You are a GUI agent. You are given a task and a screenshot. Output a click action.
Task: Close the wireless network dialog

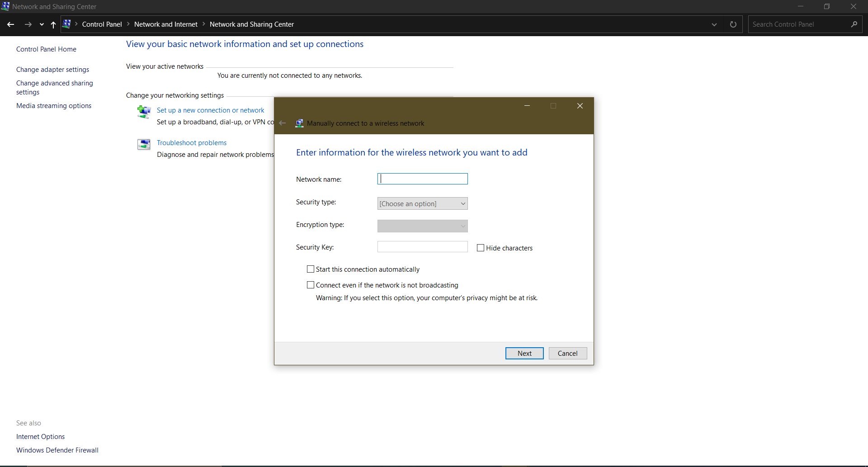pos(580,106)
